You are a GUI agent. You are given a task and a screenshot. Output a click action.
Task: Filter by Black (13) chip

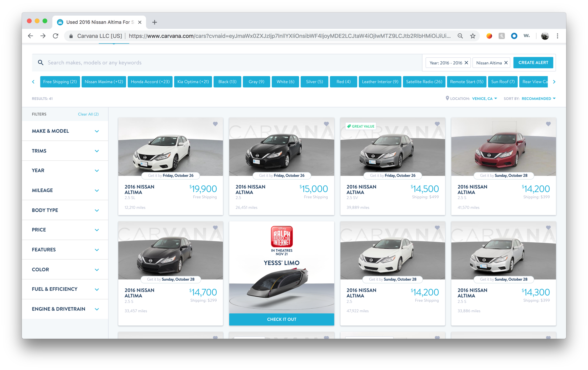(x=227, y=82)
